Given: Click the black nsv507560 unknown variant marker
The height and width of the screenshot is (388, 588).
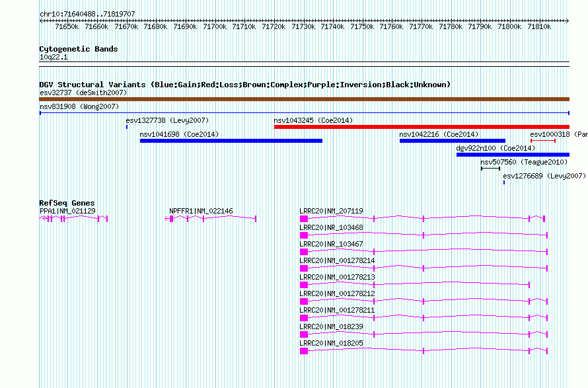Looking at the screenshot, I should click(x=490, y=169).
